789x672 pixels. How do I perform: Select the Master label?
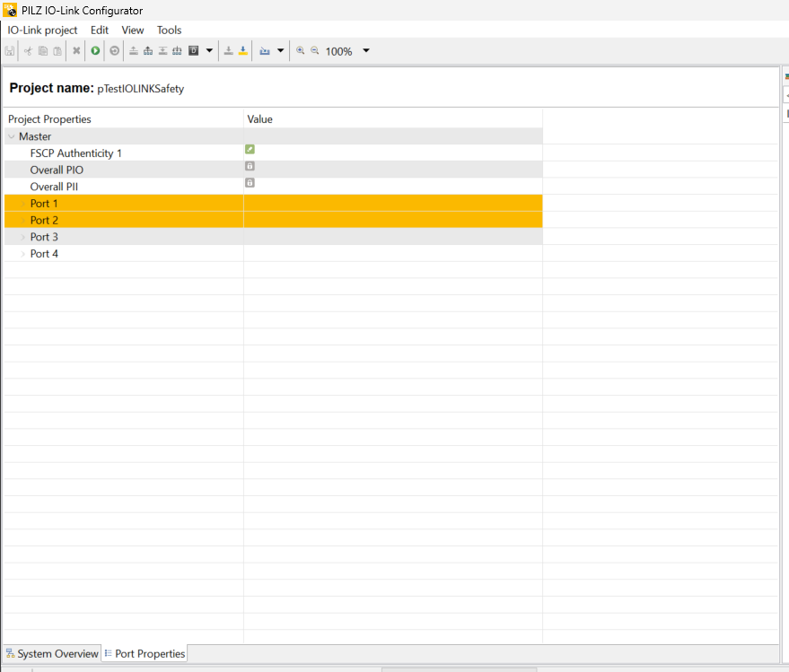tap(35, 136)
